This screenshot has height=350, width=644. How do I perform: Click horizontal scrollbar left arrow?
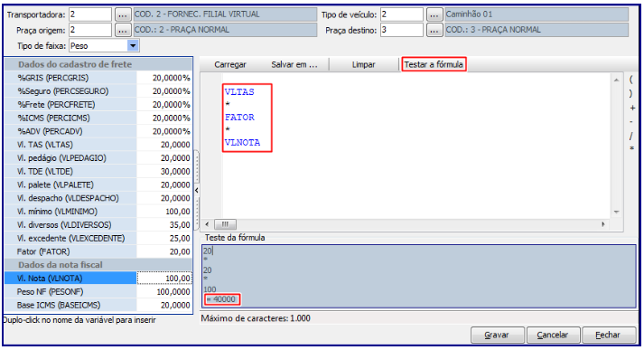tap(207, 224)
